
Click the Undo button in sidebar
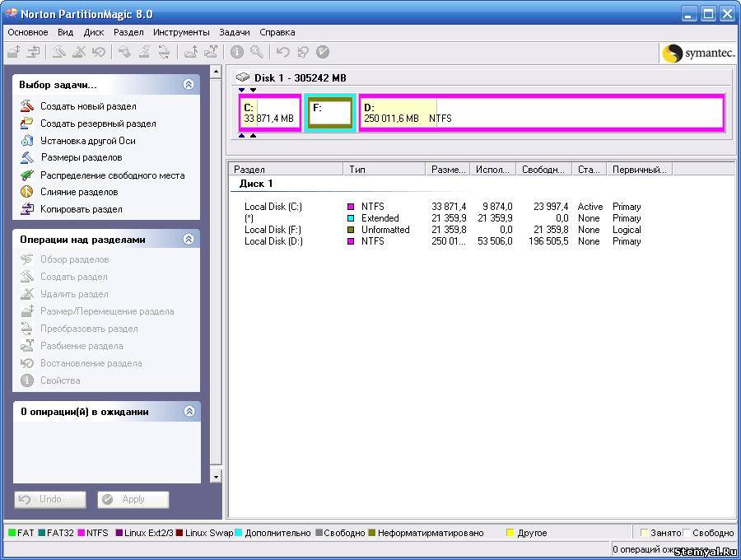[50, 500]
